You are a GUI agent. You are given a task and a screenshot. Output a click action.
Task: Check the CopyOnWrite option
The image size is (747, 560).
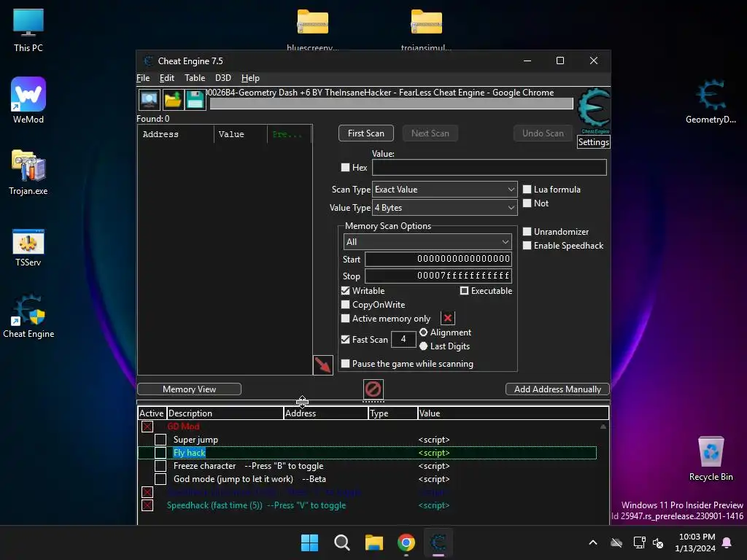coord(345,305)
